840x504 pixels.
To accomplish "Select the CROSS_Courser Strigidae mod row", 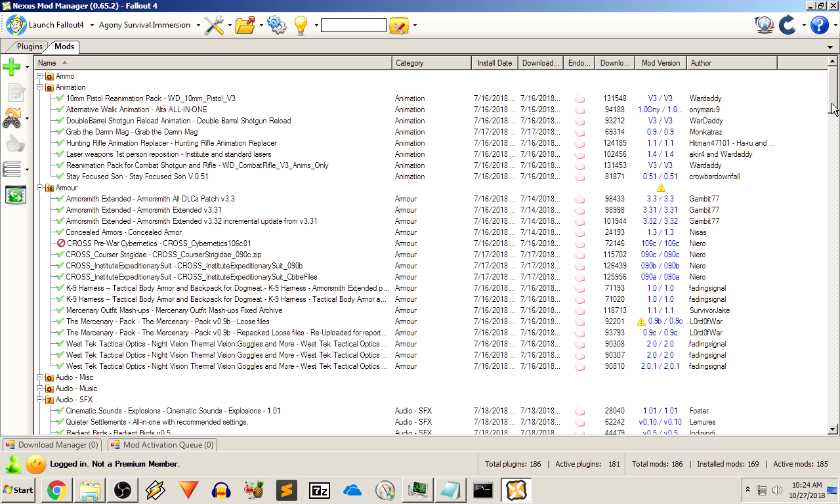I will (430, 255).
